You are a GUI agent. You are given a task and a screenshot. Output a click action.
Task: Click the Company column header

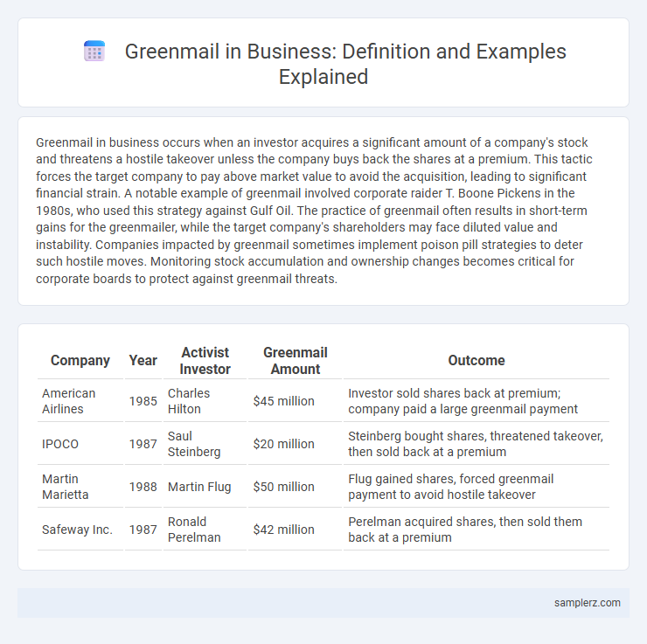pos(80,360)
